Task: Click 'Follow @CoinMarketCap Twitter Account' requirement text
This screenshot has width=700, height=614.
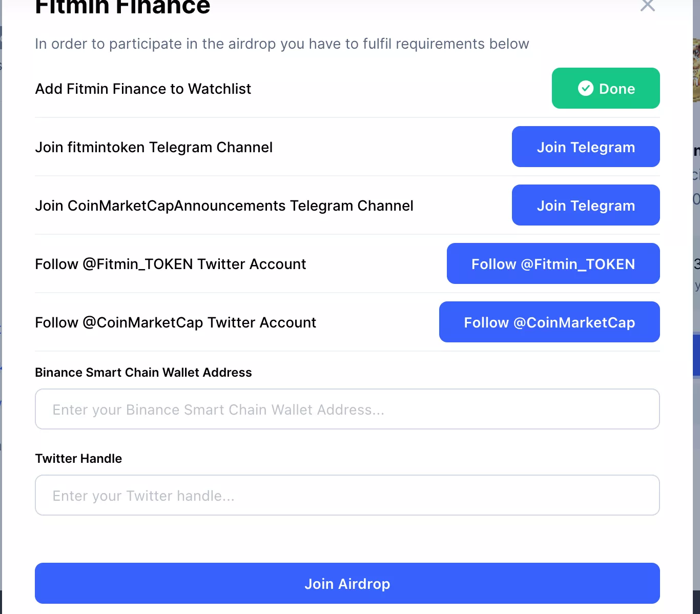Action: tap(175, 323)
